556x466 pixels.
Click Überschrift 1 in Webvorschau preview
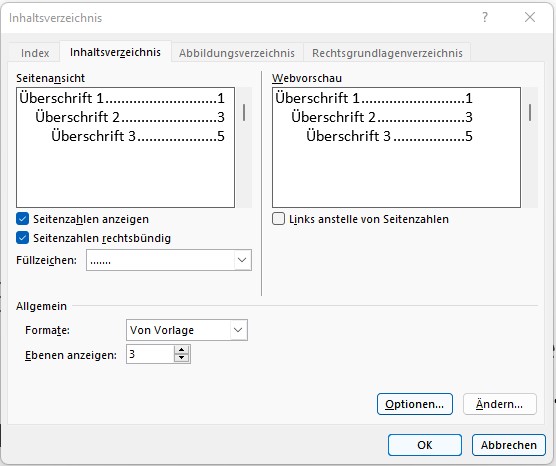374,98
